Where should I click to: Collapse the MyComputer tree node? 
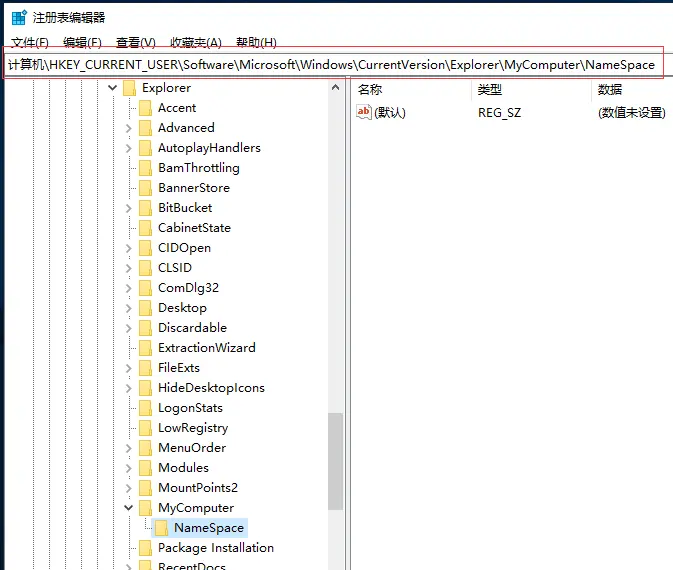(x=129, y=508)
